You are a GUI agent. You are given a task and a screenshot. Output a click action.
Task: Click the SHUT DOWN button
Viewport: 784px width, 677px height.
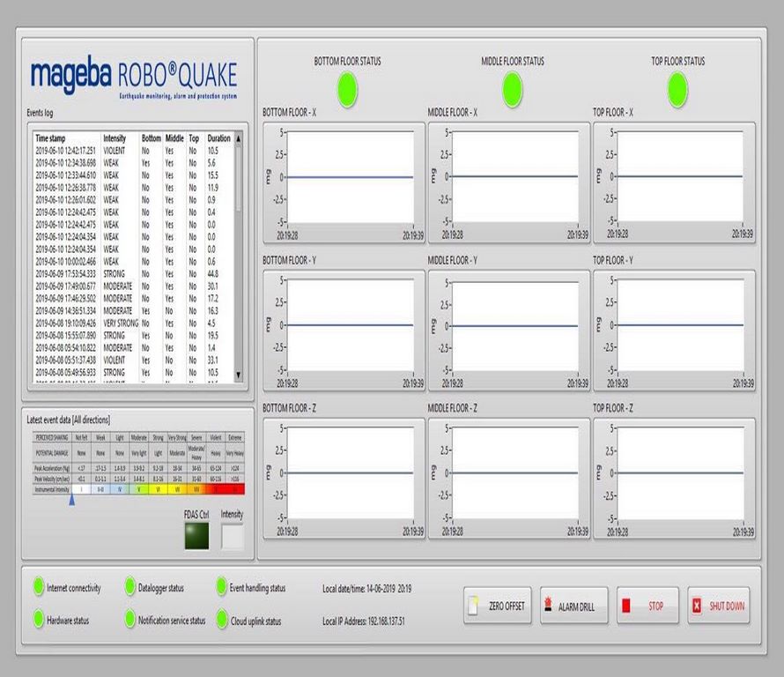pyautogui.click(x=718, y=606)
